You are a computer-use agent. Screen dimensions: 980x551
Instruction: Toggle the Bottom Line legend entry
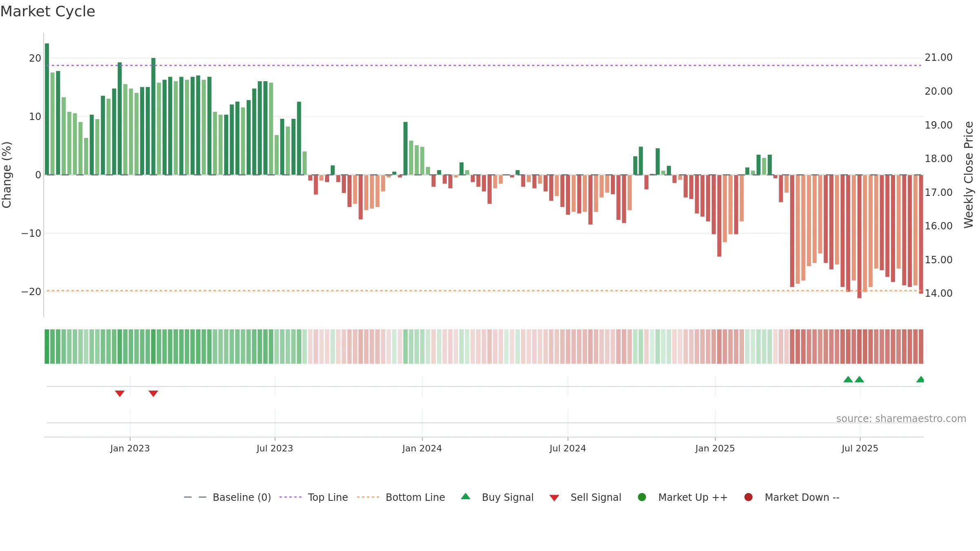coord(401,497)
